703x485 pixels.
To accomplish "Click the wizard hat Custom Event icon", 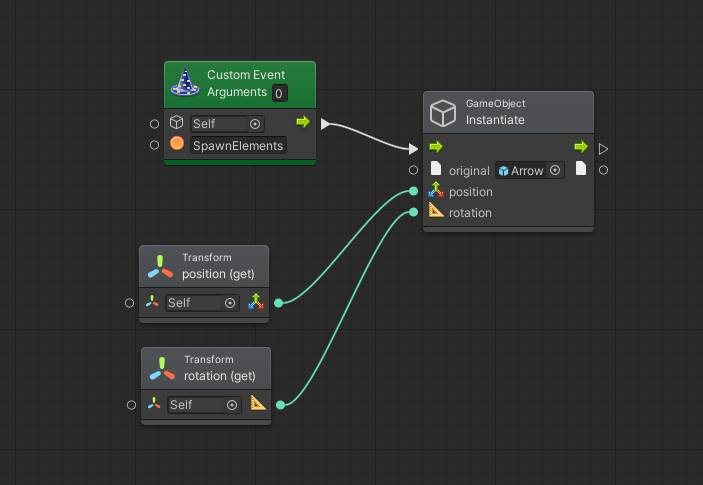I will (x=185, y=83).
